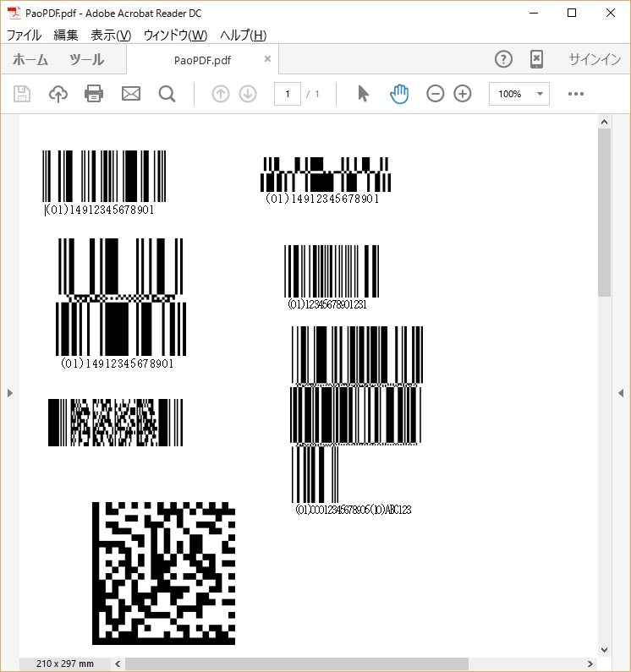Zoom out with minus icon

click(x=435, y=94)
